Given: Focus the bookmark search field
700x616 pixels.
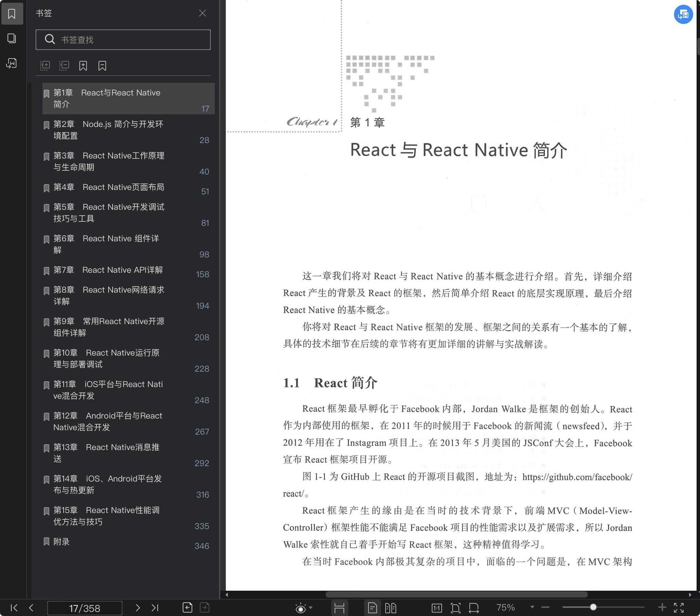Looking at the screenshot, I should [123, 40].
